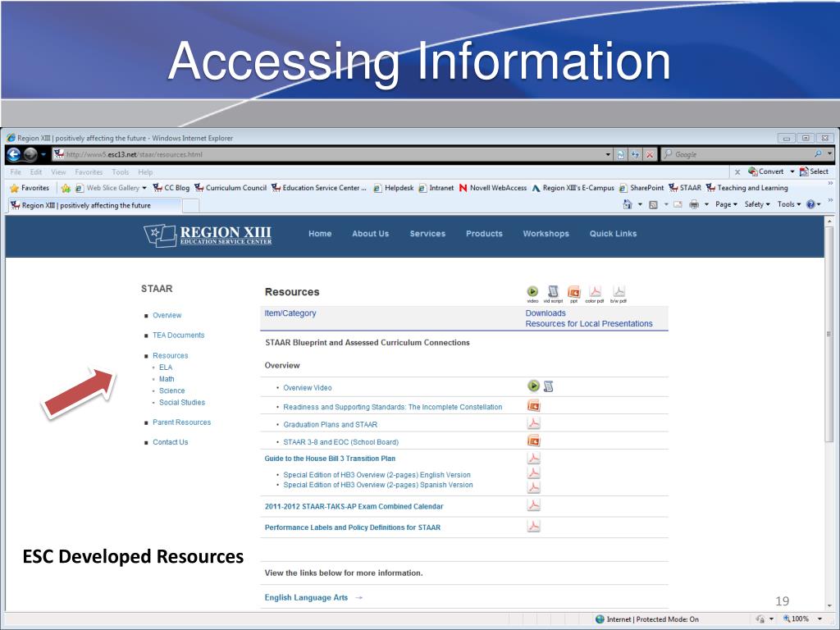
Task: Open the Favorites menu in the menu bar
Action: coord(89,172)
